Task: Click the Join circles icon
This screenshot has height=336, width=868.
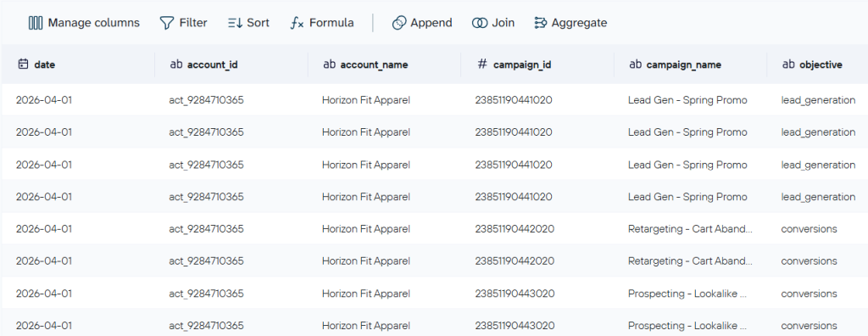Action: point(480,23)
